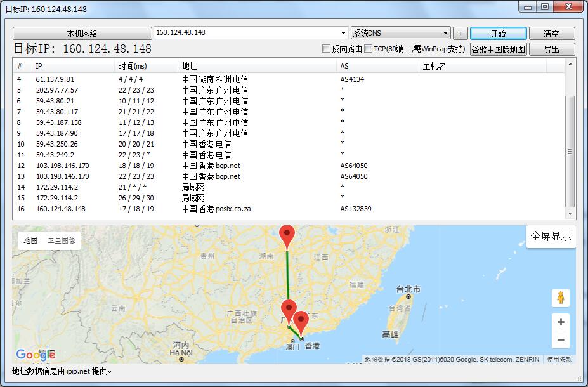Switch map to 卫星图像 view

click(x=62, y=240)
